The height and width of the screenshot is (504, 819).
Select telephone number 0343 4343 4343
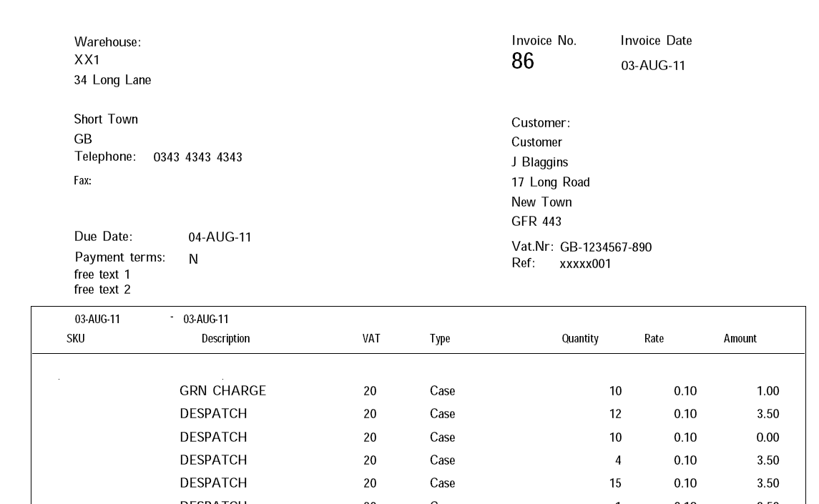pos(197,157)
